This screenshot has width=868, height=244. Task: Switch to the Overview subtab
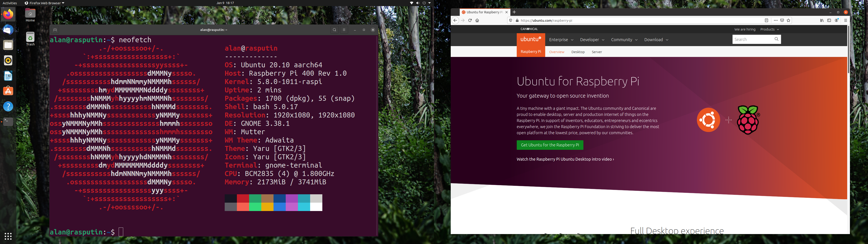point(557,52)
